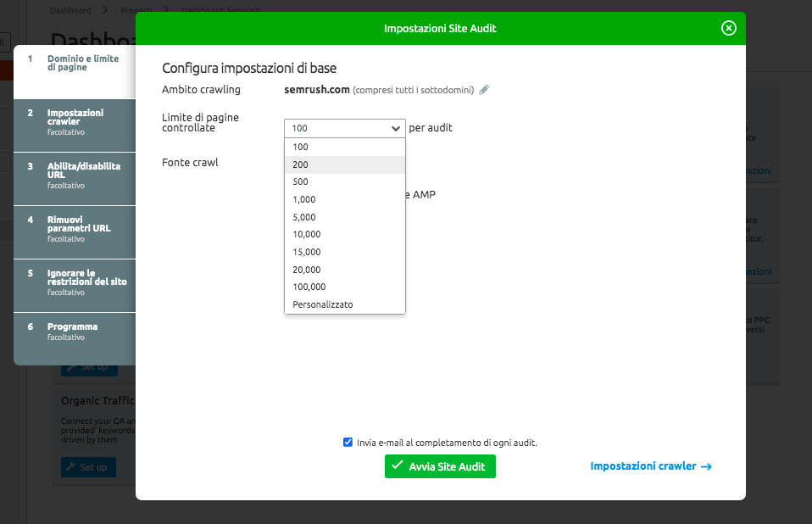Choose the 500 pages limit option
Image resolution: width=812 pixels, height=524 pixels.
click(345, 181)
